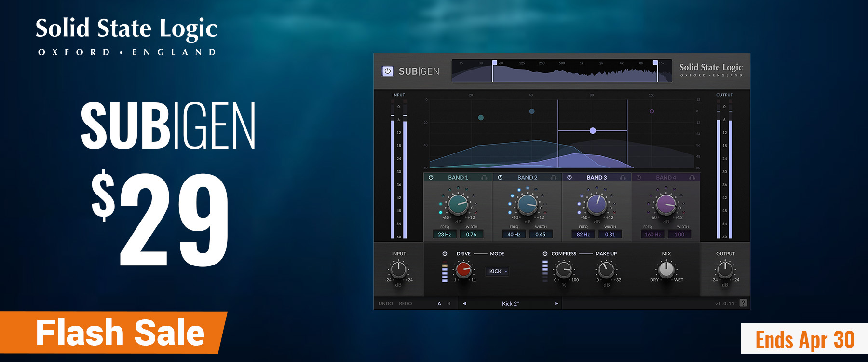
Task: Click Band 4 headphone solo icon
Action: point(692,178)
